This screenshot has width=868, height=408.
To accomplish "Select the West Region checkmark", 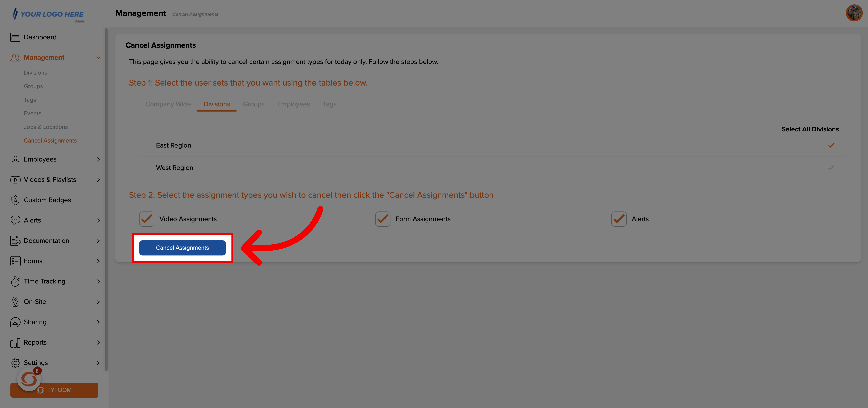I will point(831,168).
